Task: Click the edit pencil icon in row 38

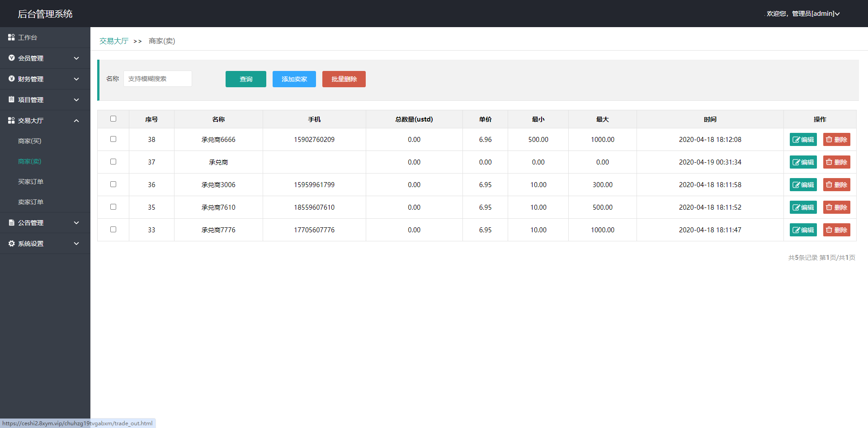Action: pyautogui.click(x=796, y=140)
